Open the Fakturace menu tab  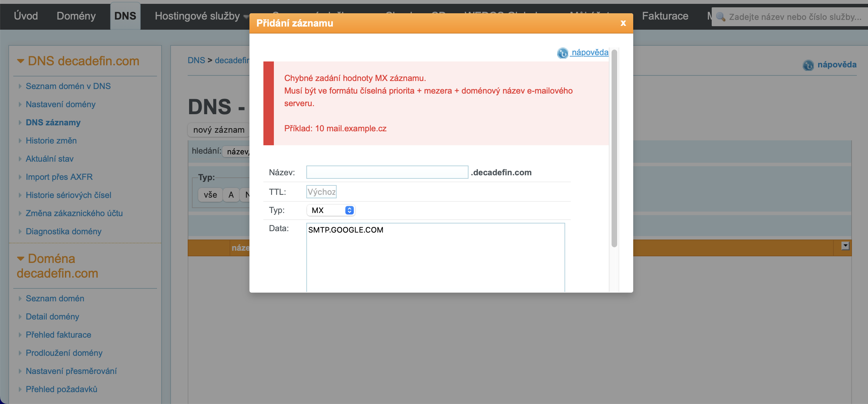pos(665,16)
